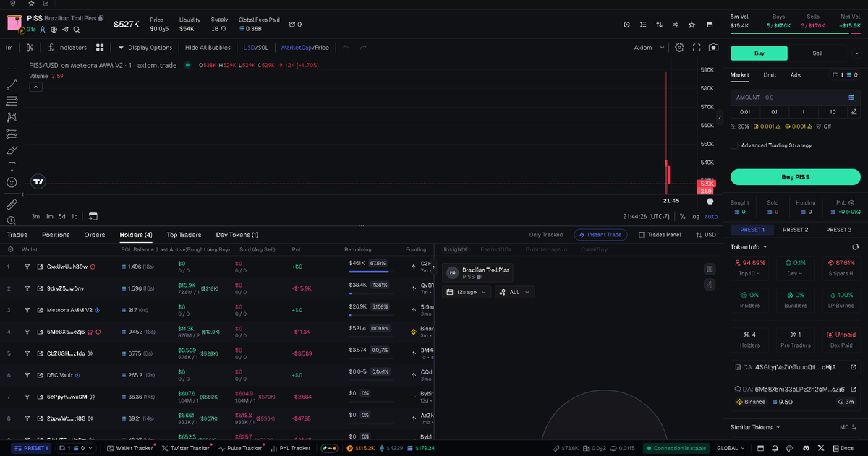This screenshot has height=456, width=868.
Task: Enter fullscreen chart mode
Action: (x=697, y=48)
